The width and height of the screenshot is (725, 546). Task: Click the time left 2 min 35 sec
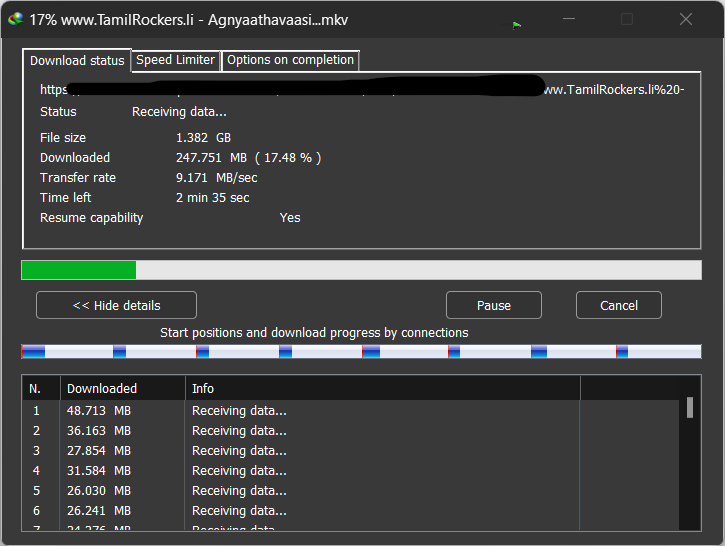213,198
